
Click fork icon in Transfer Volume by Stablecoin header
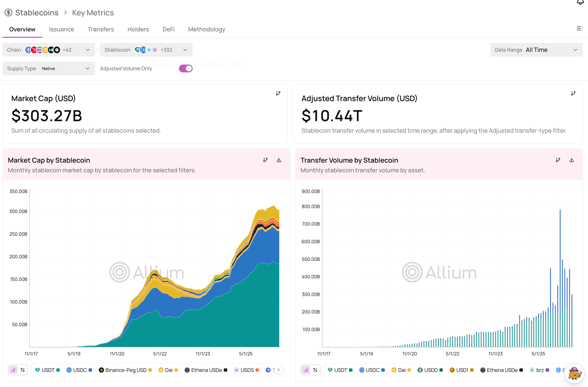pos(558,160)
